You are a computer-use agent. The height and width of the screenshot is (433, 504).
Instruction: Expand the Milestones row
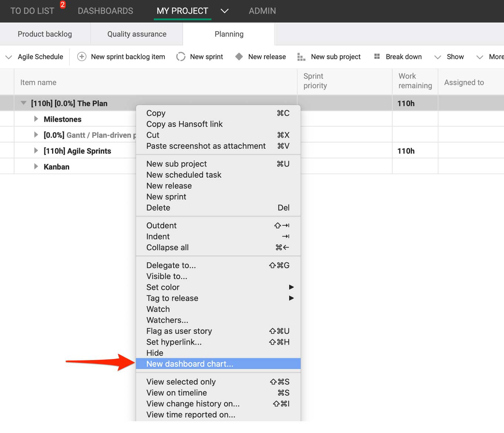click(36, 119)
